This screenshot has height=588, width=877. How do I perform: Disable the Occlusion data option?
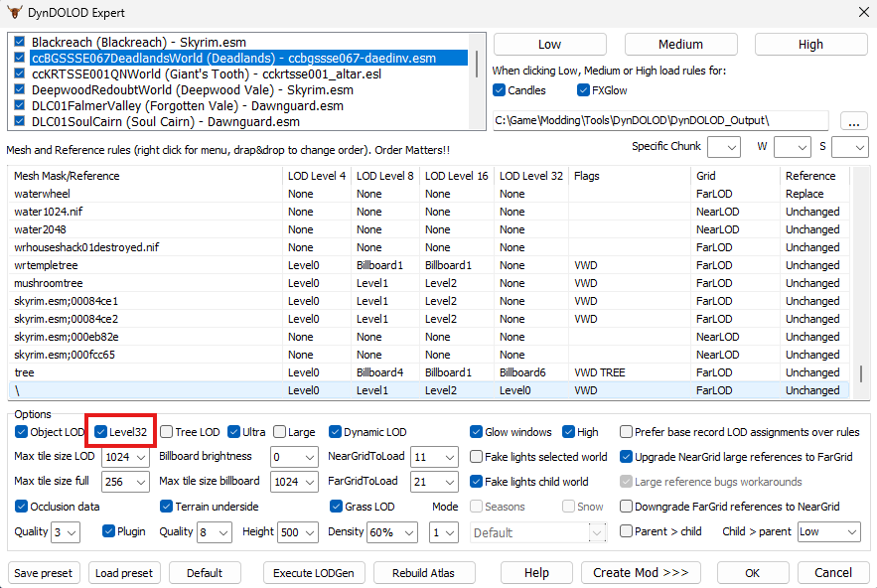(22, 507)
